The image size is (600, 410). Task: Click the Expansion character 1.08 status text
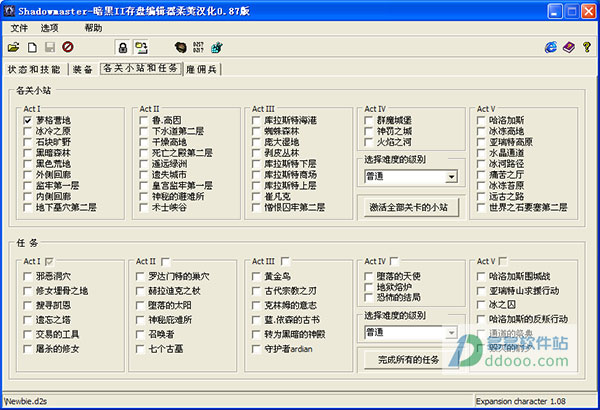[520, 401]
